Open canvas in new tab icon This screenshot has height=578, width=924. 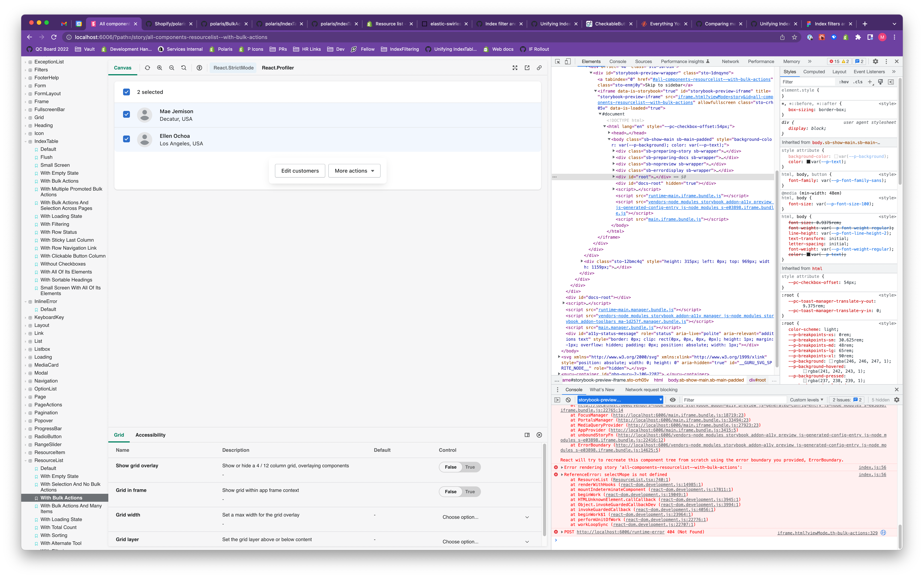pos(527,68)
